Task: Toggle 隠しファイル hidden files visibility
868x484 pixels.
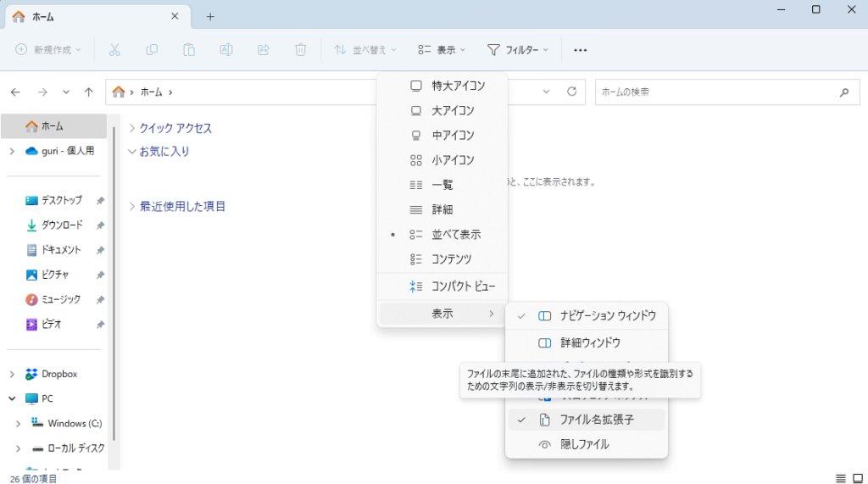Action: coord(584,444)
